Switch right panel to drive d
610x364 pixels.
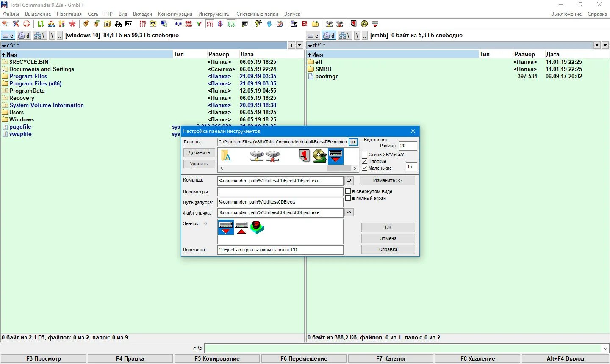tap(329, 36)
